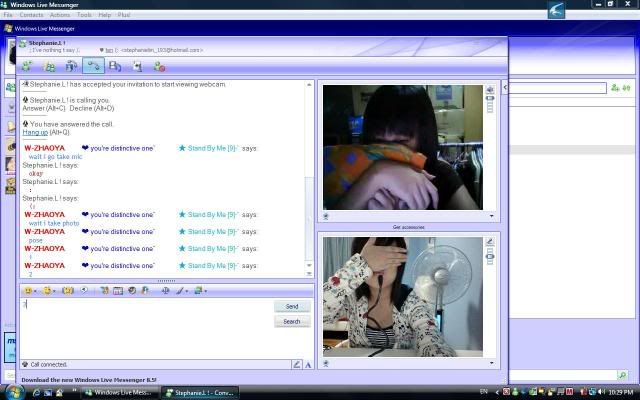This screenshot has height=400, width=640.
Task: Open the Tools menu
Action: click(84, 15)
